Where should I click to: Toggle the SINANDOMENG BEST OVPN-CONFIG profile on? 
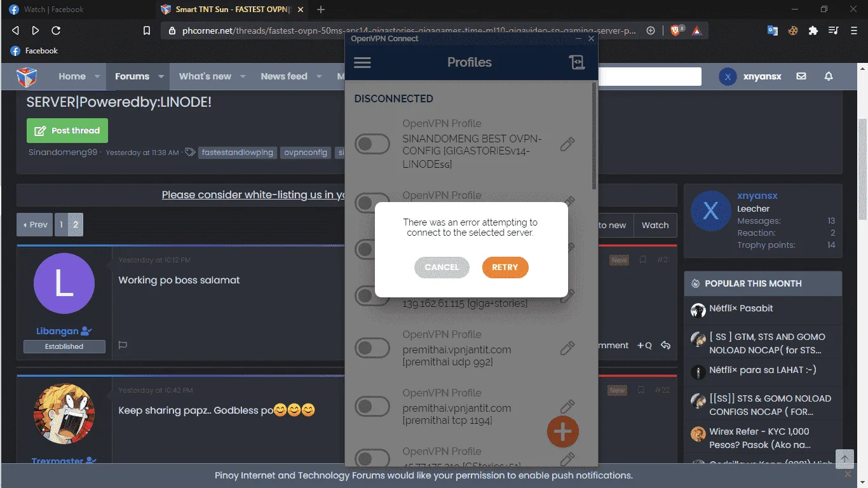(372, 144)
